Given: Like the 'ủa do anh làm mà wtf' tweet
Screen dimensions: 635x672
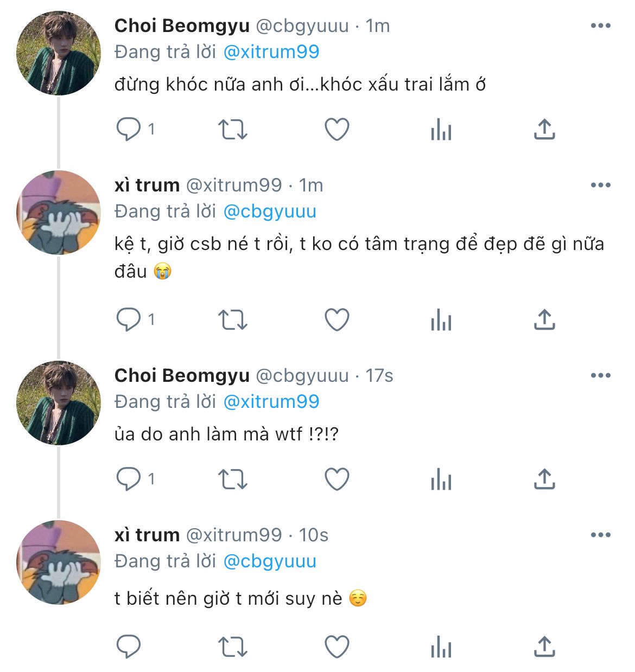Looking at the screenshot, I should tap(336, 479).
